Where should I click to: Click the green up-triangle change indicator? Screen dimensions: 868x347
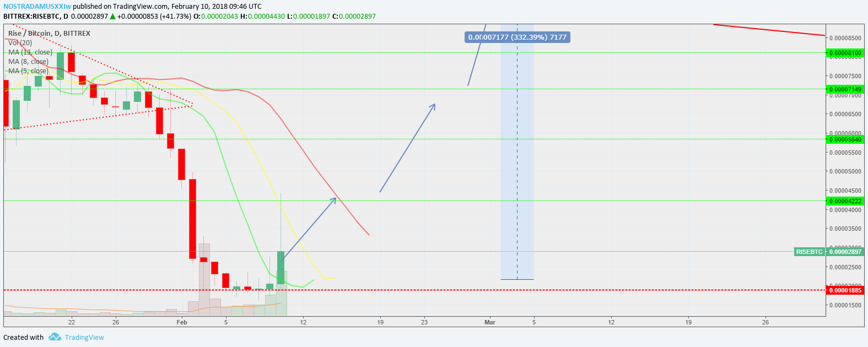click(x=112, y=17)
